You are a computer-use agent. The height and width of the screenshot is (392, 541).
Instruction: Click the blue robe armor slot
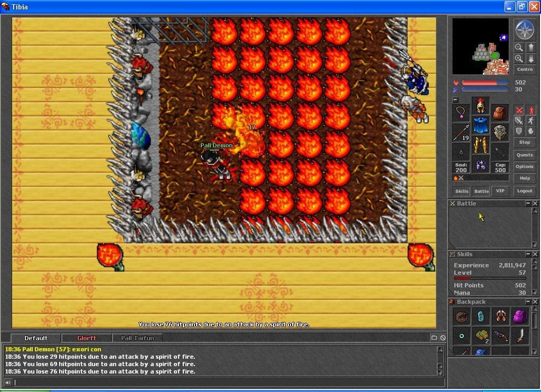[481, 125]
